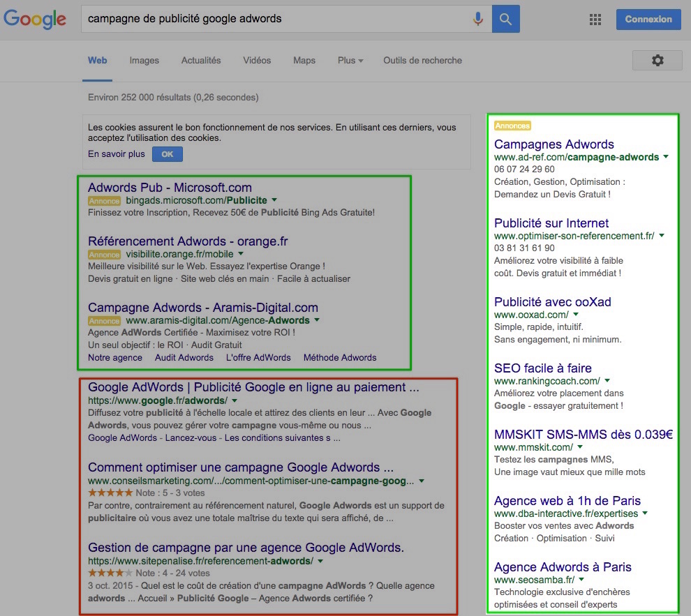
Task: Select the Web tab
Action: coord(98,60)
